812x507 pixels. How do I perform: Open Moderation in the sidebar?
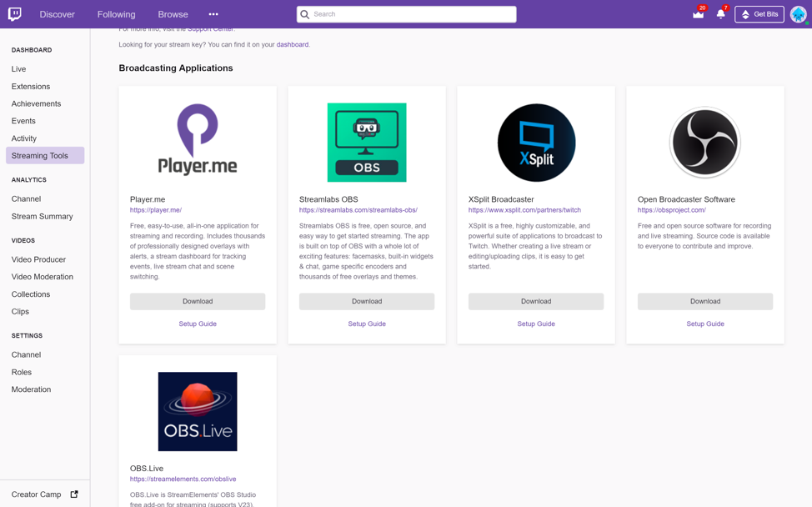(x=31, y=389)
